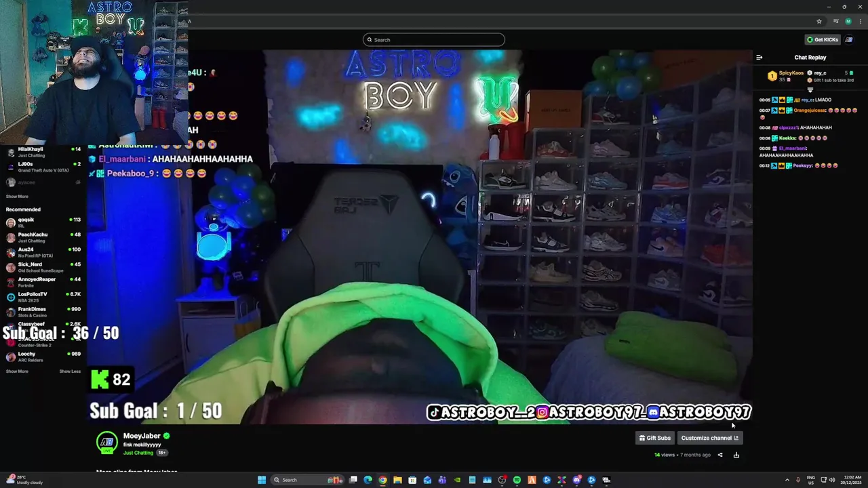Click SpicyKaos in gift leaderboard
Screen dimensions: 868x488
[791, 73]
